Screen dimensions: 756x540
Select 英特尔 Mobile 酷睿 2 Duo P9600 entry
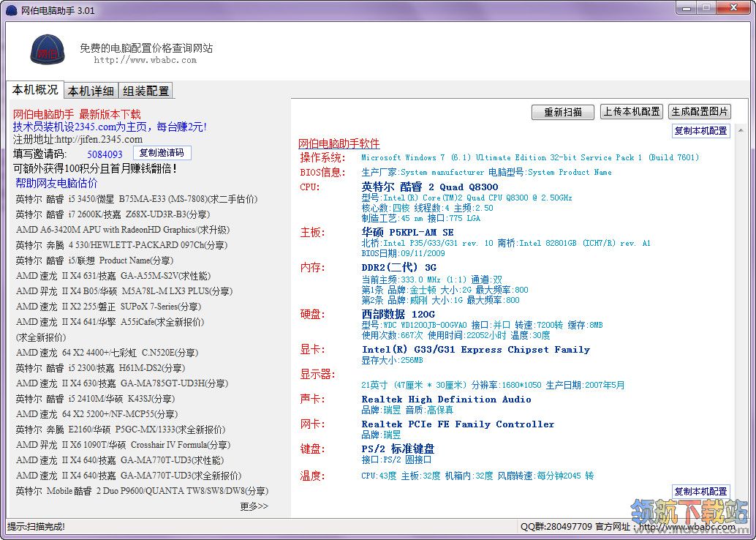[142, 491]
